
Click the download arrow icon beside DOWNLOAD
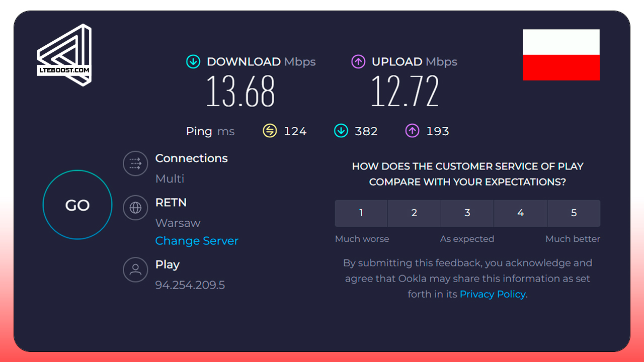(193, 62)
